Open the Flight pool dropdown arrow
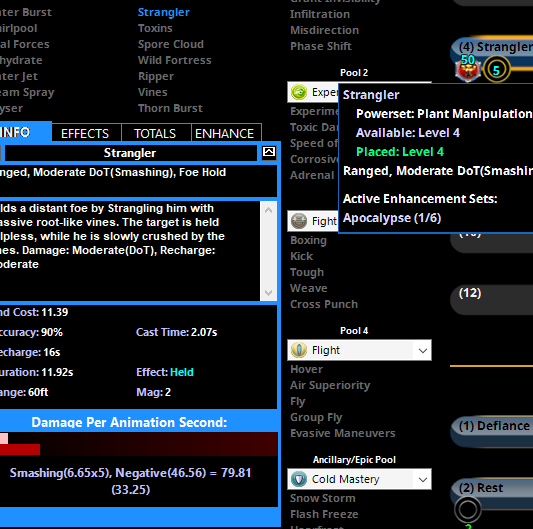Viewport: 533px width, 529px height. click(423, 350)
